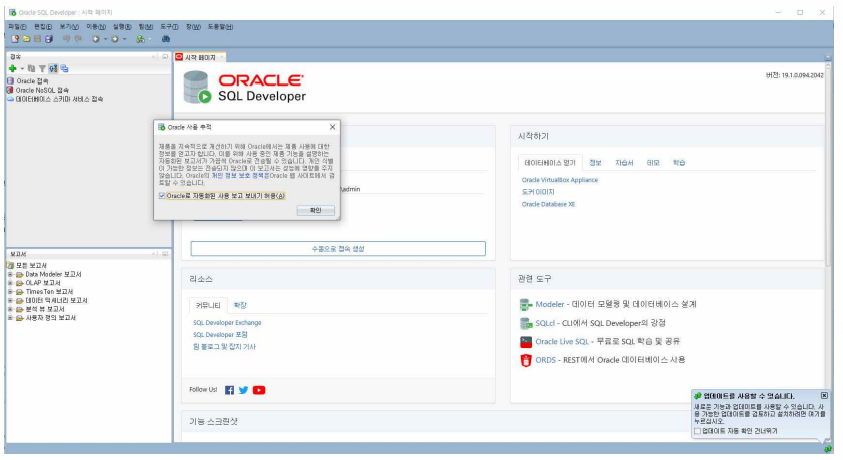Close the Oracle usage tracking dialog
The width and height of the screenshot is (843, 460).
point(332,127)
